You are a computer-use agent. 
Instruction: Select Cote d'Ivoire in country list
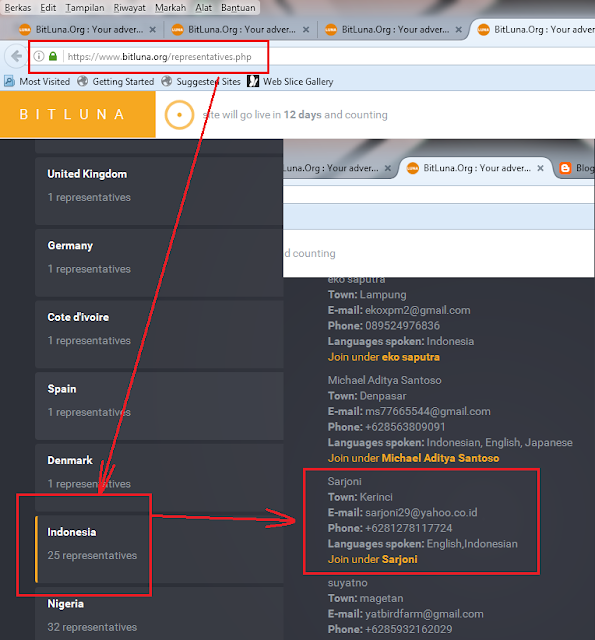click(159, 334)
